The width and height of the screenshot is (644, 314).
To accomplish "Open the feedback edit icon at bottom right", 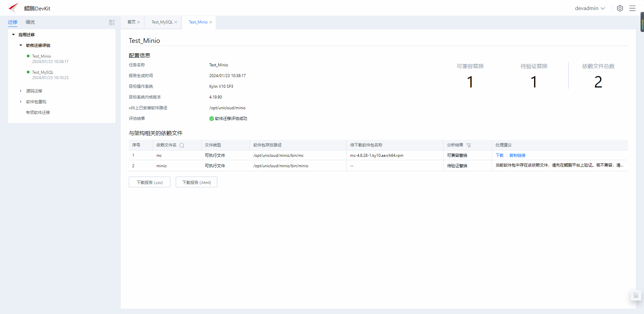I will [636, 295].
